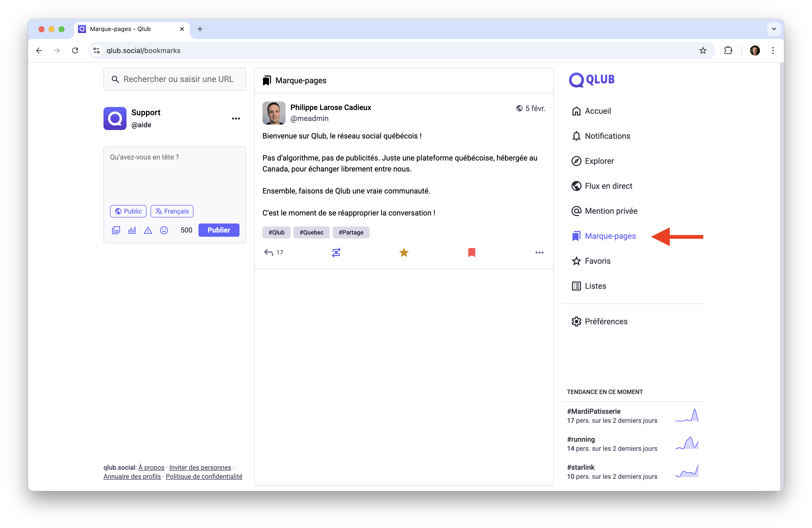Click the browser back arrow

39,50
